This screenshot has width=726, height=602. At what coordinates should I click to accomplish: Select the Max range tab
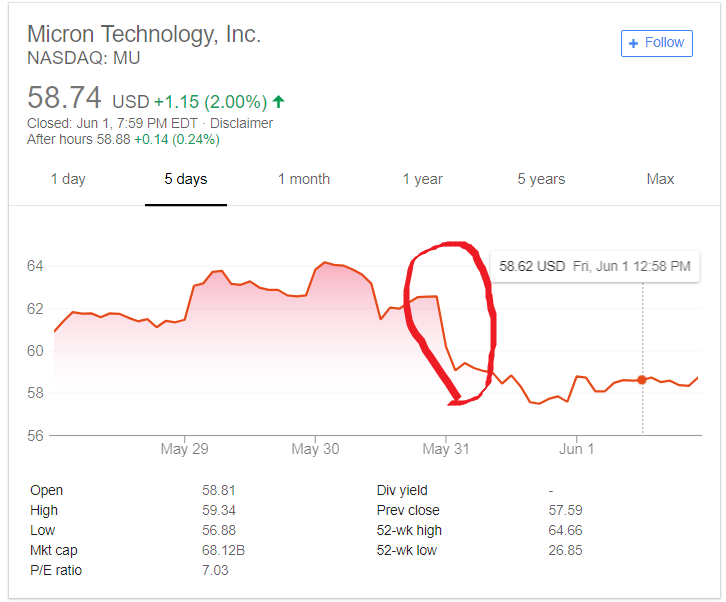pyautogui.click(x=660, y=179)
